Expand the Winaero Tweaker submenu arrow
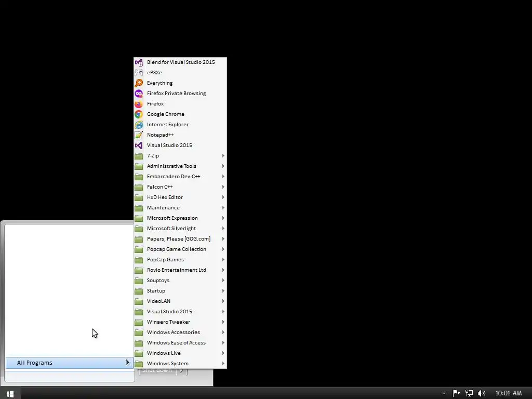Viewport: 532px width, 399px height. click(223, 322)
